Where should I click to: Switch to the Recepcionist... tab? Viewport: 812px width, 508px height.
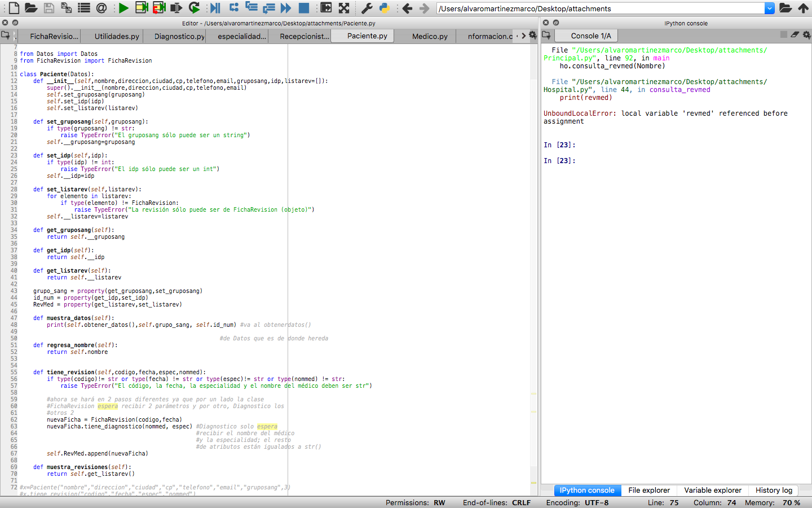pyautogui.click(x=304, y=36)
